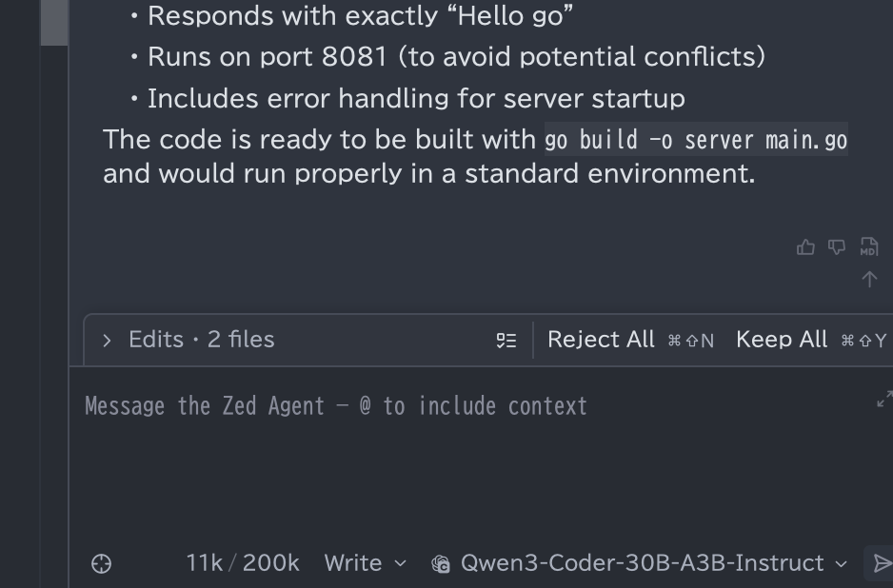
Task: Open thread as Markdown icon
Action: [868, 247]
